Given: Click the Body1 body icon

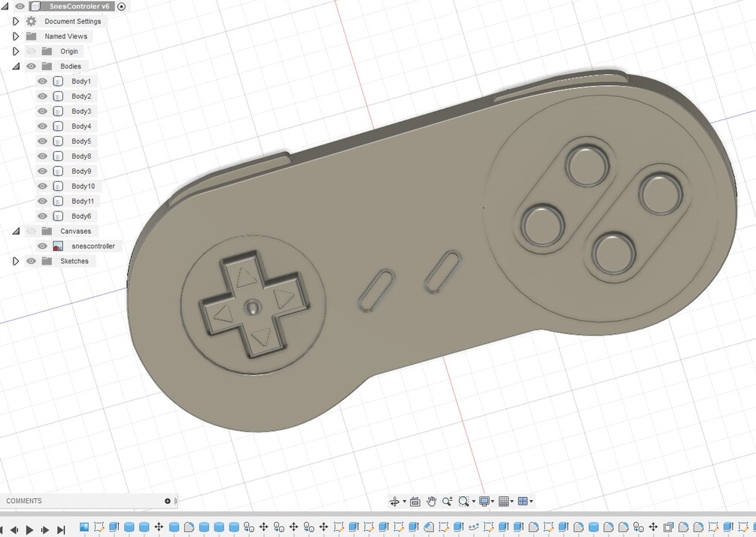Looking at the screenshot, I should tap(58, 81).
